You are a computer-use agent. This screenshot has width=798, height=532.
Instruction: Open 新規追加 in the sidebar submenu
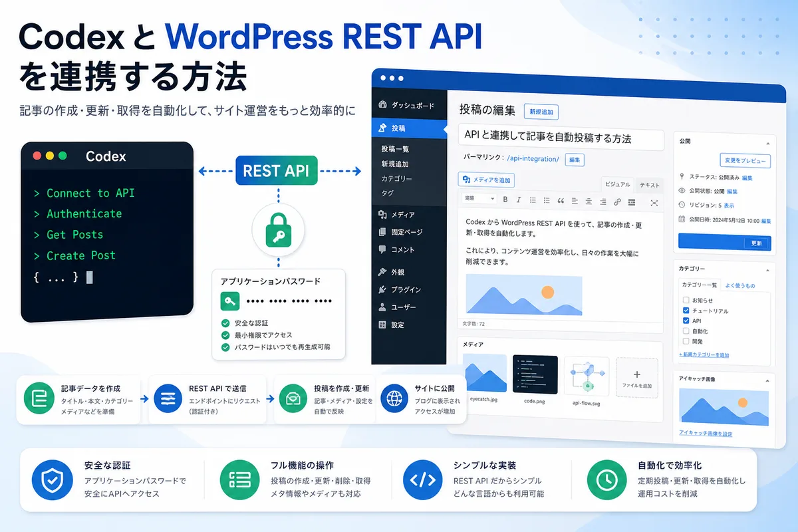395,164
